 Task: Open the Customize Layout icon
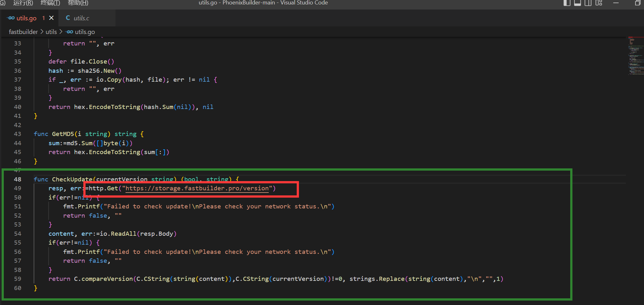pos(599,3)
